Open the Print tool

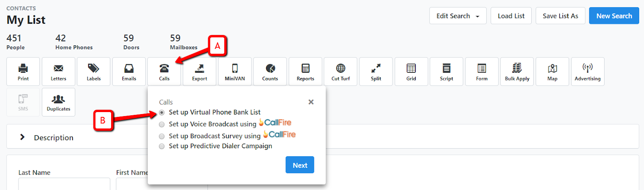[x=23, y=72]
